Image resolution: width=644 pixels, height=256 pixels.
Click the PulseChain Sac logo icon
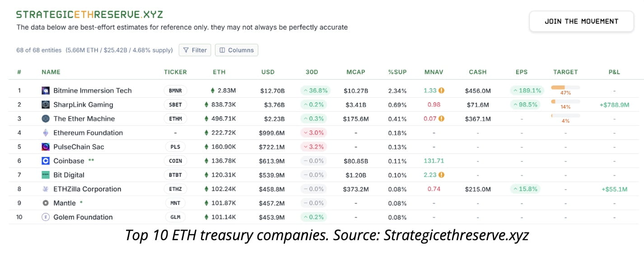click(45, 147)
